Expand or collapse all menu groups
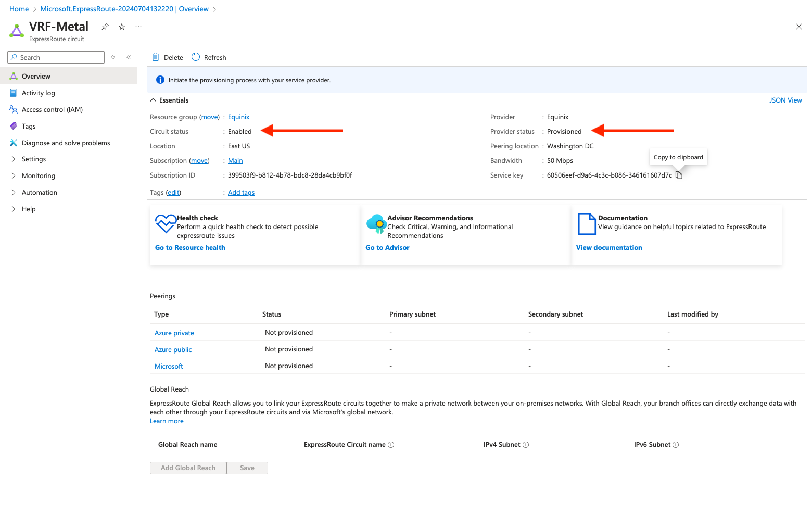This screenshot has height=516, width=812. point(113,57)
